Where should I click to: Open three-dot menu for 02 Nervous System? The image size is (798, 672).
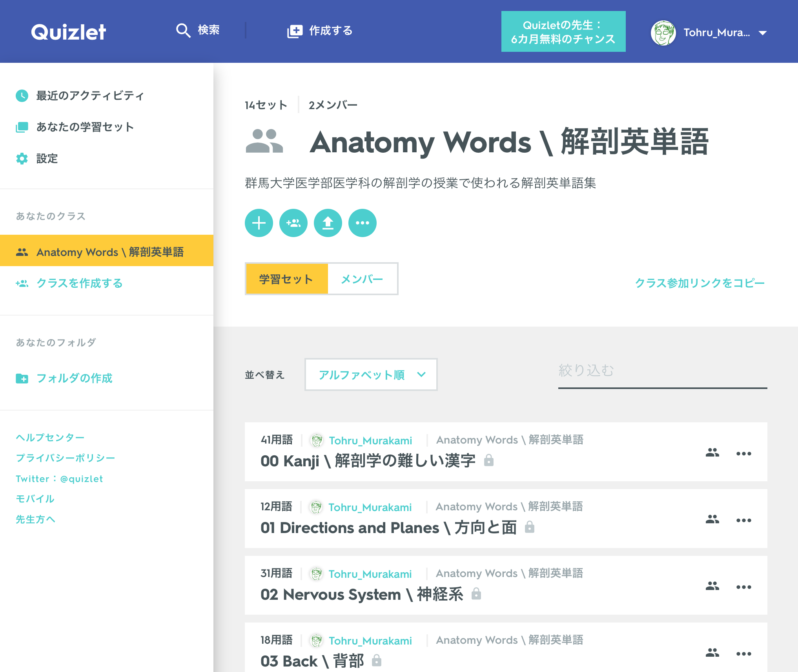743,587
